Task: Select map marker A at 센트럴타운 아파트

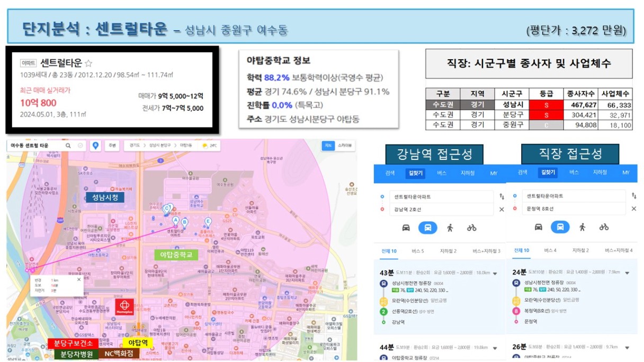Action: coord(176,221)
